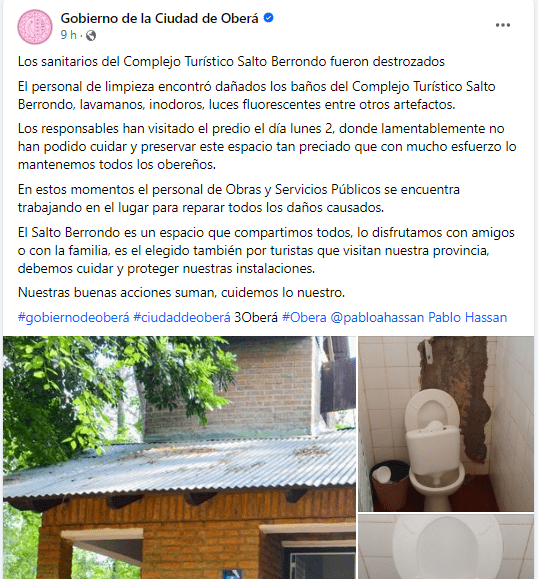538x579 pixels.
Task: Click the @pabloahassan mention
Action: coord(377,317)
